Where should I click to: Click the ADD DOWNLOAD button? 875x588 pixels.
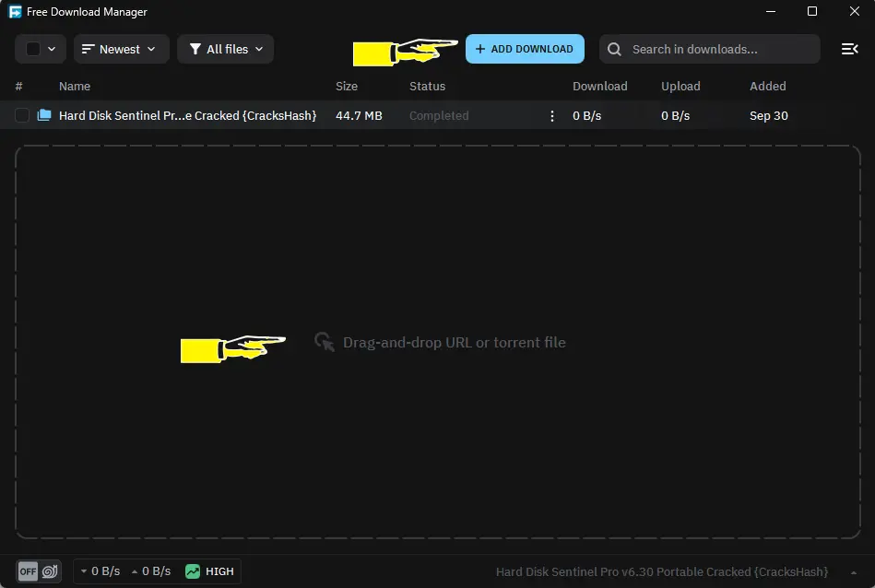(x=525, y=50)
